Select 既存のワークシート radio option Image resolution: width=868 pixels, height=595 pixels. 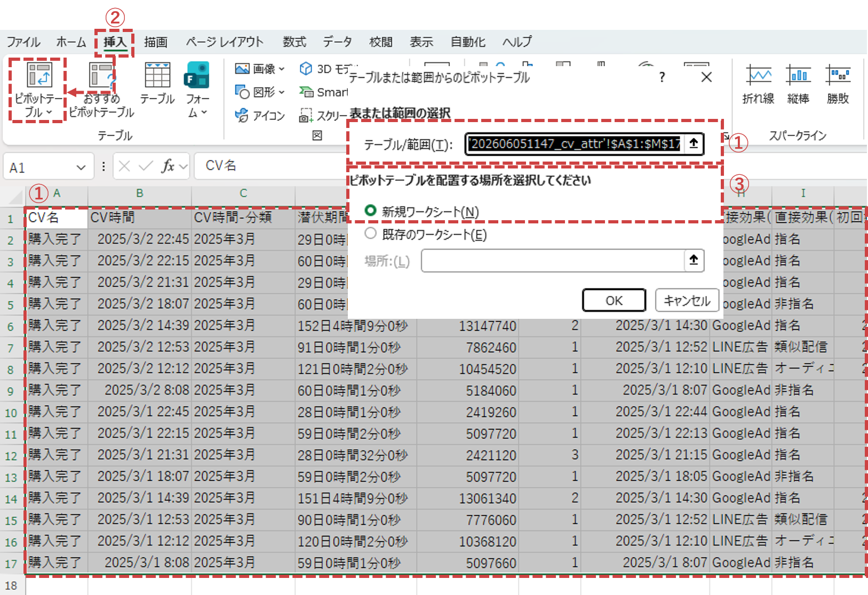(370, 234)
